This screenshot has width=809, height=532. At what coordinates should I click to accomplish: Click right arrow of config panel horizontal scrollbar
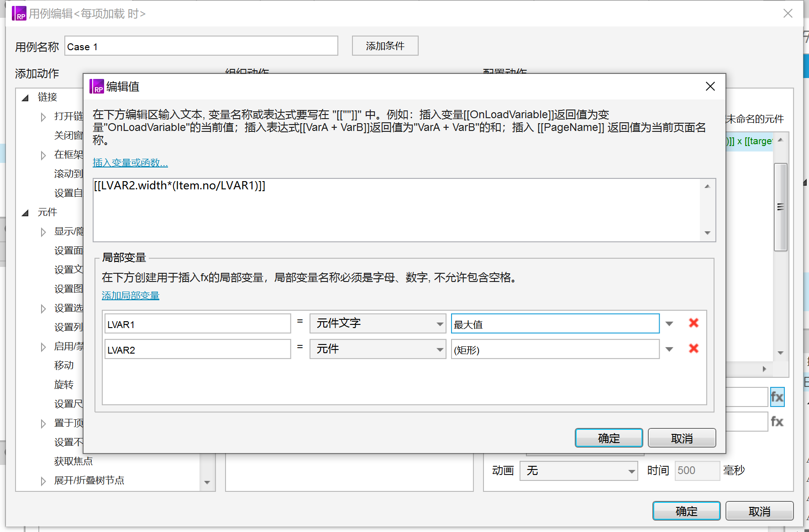[764, 369]
